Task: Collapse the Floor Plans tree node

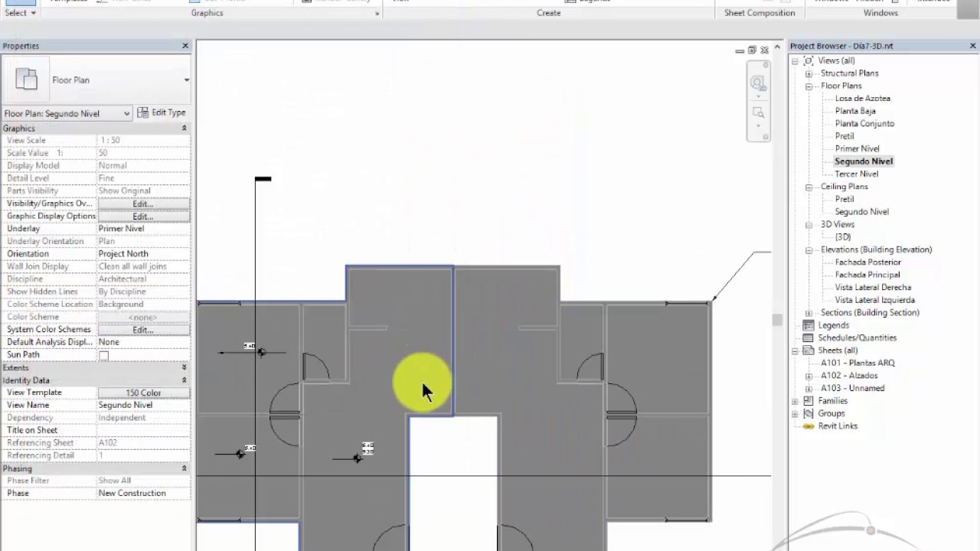Action: (808, 86)
